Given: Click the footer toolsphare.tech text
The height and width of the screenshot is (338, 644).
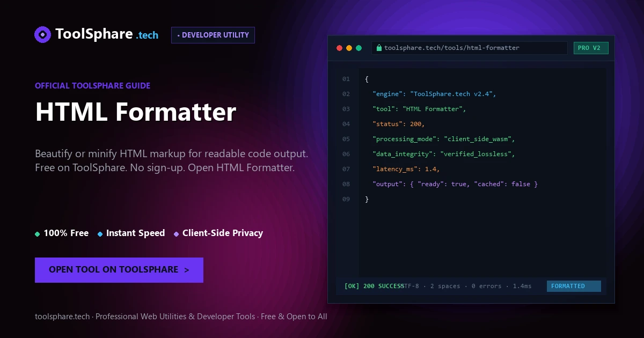Looking at the screenshot, I should coord(62,317).
